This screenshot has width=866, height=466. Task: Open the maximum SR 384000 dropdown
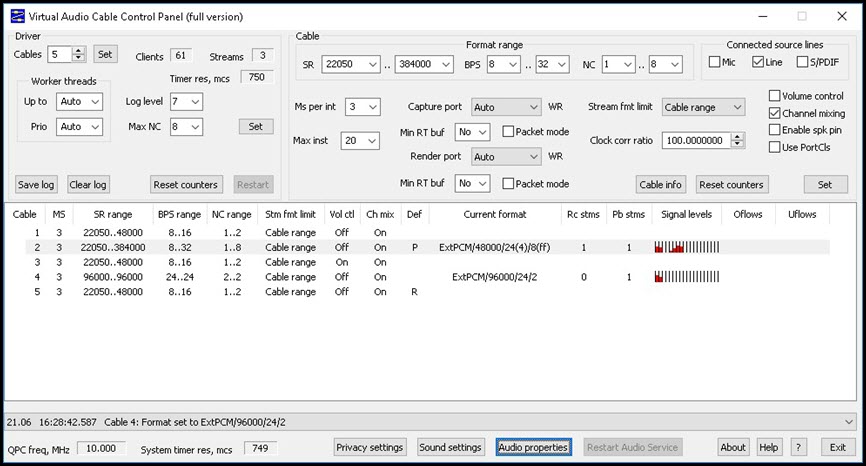click(x=424, y=64)
